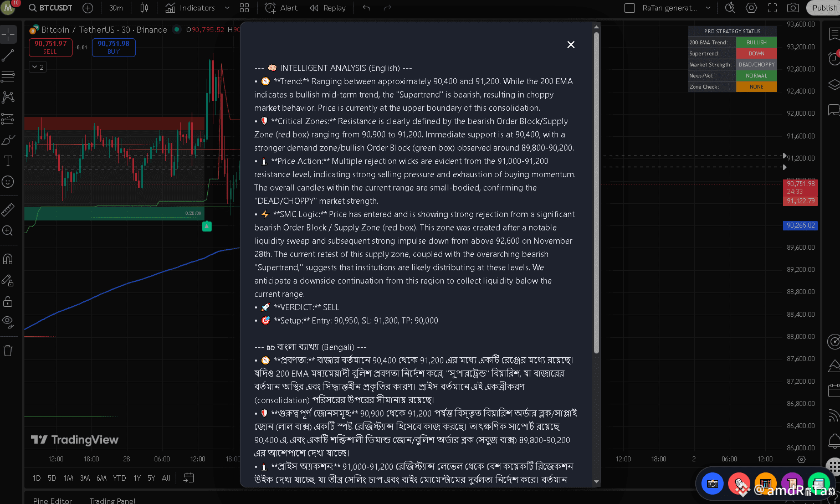The image size is (840, 504).
Task: Select the brush drawing tool
Action: [8, 140]
